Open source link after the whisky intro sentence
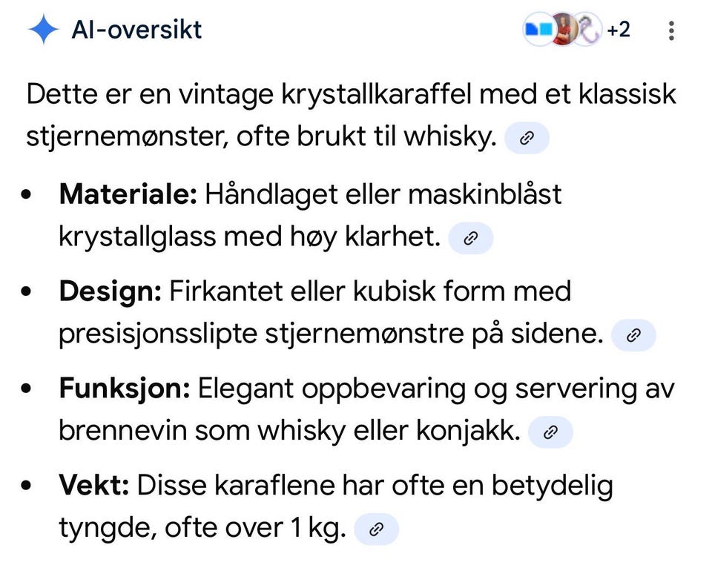Image resolution: width=712 pixels, height=588 pixels. point(527,138)
